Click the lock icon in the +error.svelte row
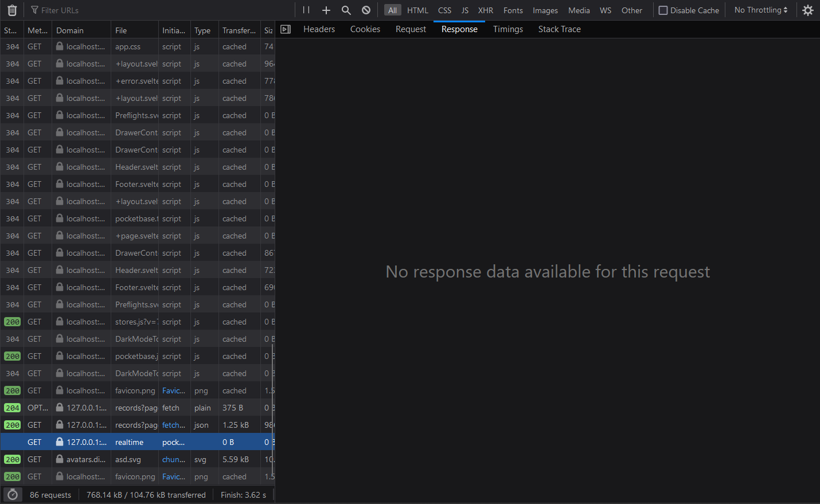The image size is (820, 504). (x=59, y=81)
